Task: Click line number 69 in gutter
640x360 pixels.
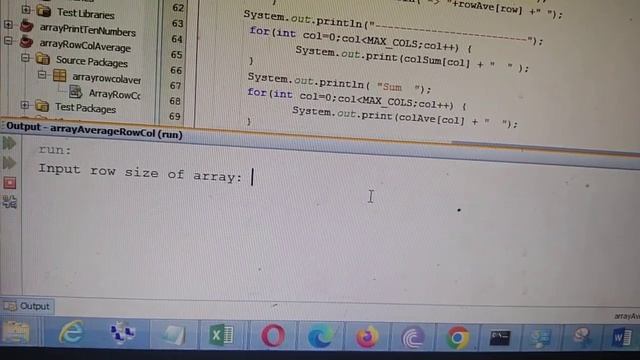Action: click(175, 116)
